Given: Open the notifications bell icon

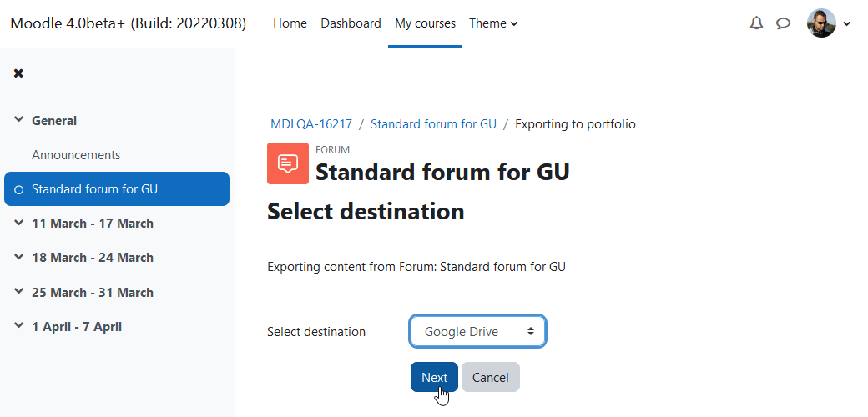Looking at the screenshot, I should click(x=756, y=23).
